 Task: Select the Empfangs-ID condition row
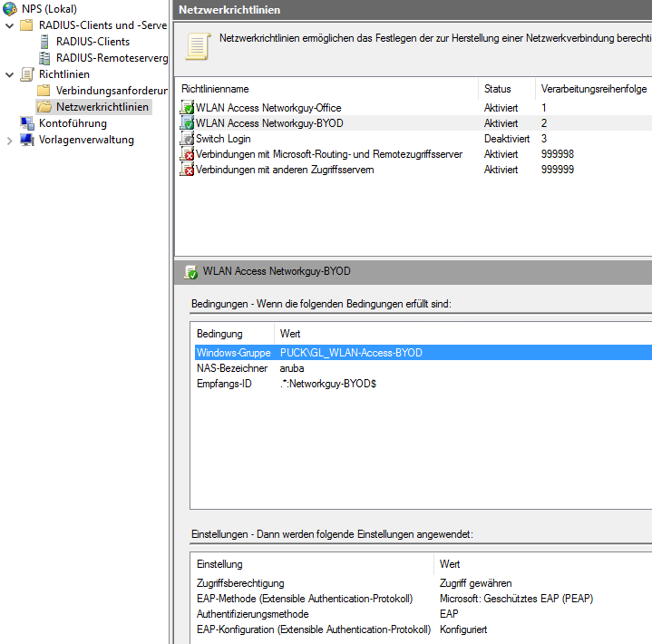[x=423, y=384]
